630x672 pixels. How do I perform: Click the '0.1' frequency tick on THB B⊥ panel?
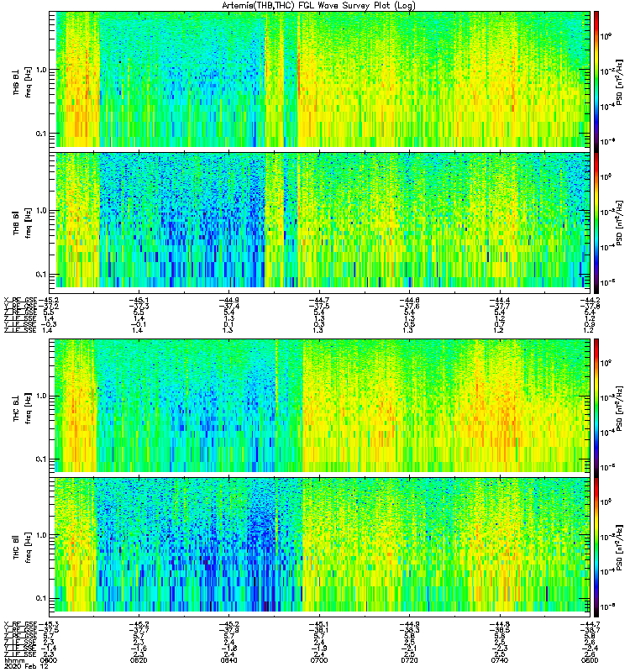(40, 134)
